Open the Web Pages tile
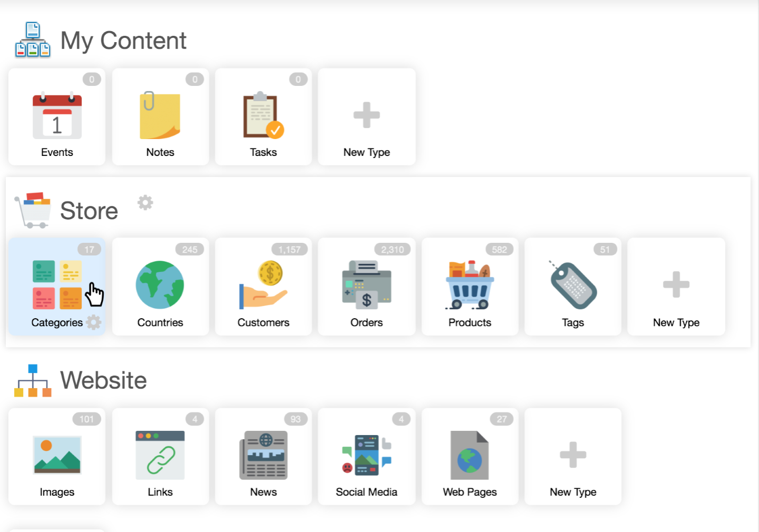 (470, 456)
